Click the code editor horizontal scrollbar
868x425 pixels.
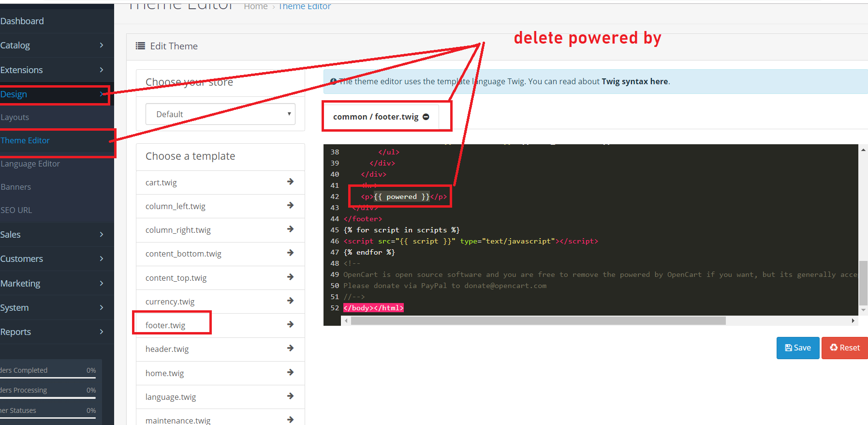point(538,320)
